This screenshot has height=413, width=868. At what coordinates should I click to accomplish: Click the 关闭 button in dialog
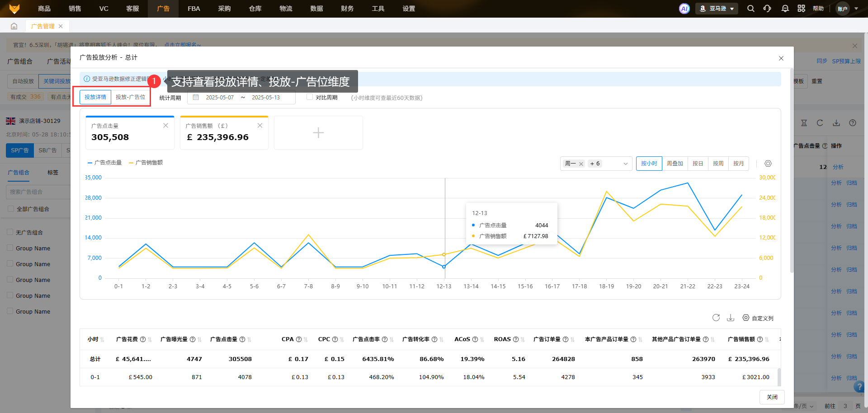[772, 397]
